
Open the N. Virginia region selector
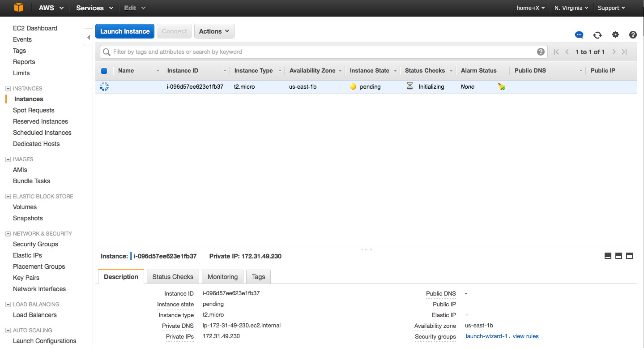pos(571,8)
